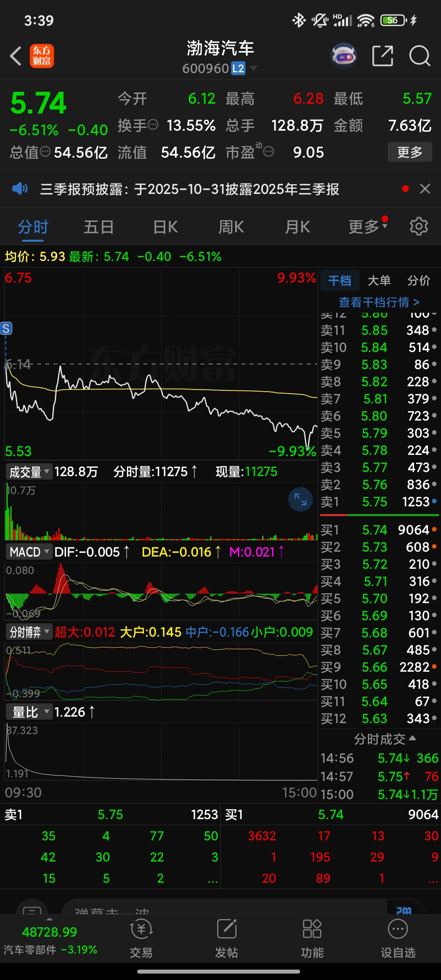Viewport: 441px width, 980px height.
Task: Open the AI robot assistant icon
Action: [344, 56]
